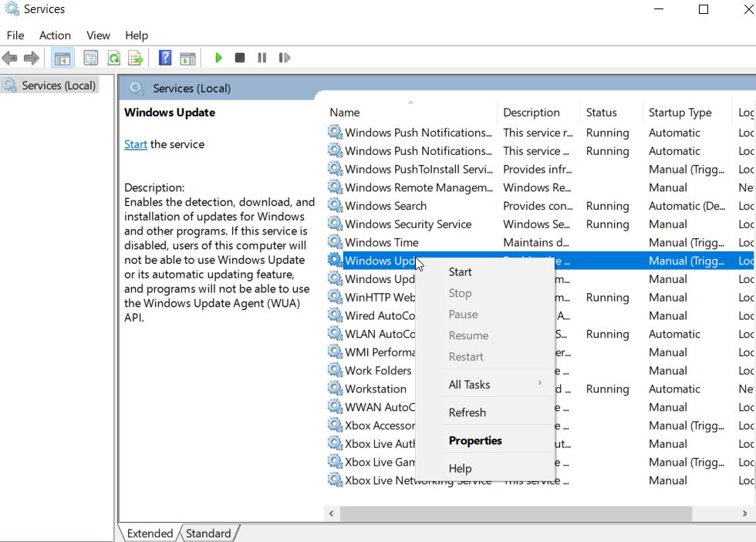Click the gear icon beside Windows PushToInstall Service
Viewport: 756px width, 542px height.
(335, 169)
